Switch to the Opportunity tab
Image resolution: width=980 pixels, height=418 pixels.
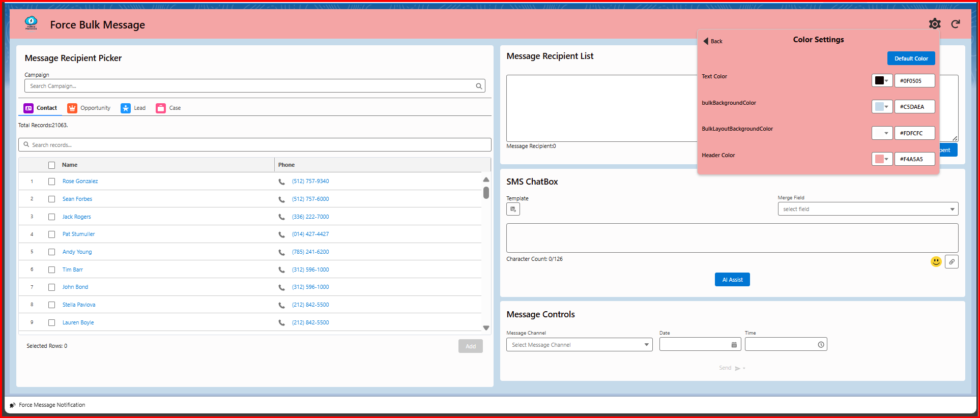89,108
